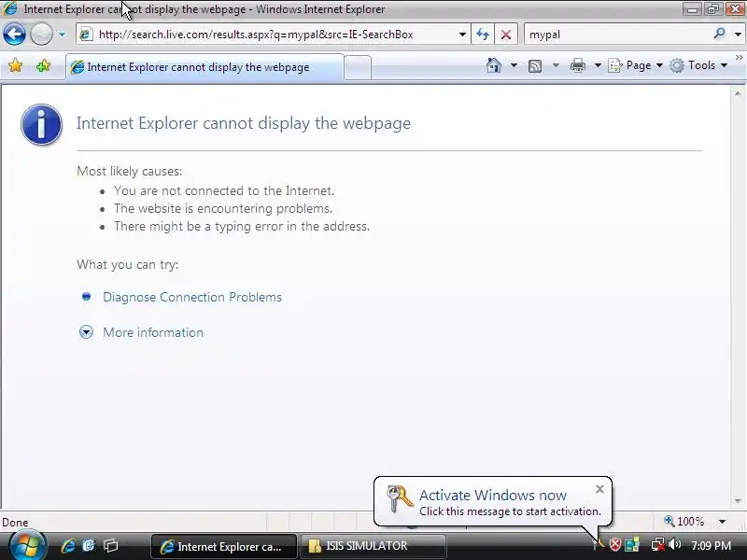The height and width of the screenshot is (560, 747).
Task: Show hidden toolbar items chevron
Action: [x=739, y=57]
